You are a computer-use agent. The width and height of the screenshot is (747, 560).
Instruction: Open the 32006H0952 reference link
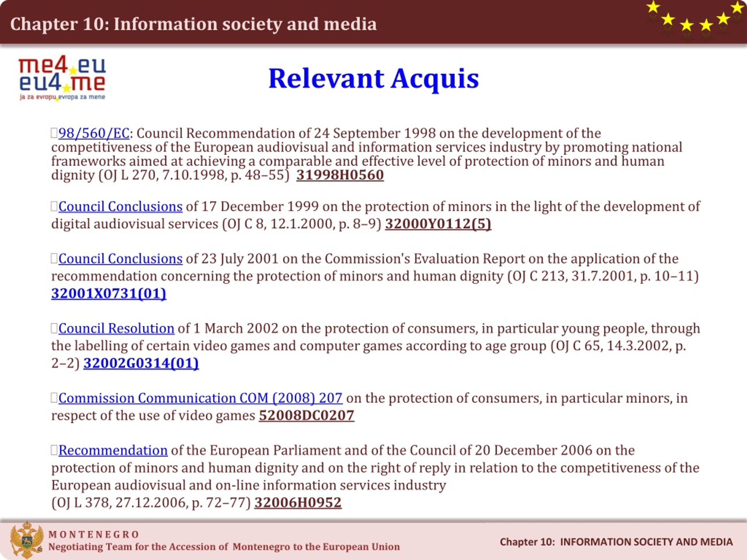[298, 503]
